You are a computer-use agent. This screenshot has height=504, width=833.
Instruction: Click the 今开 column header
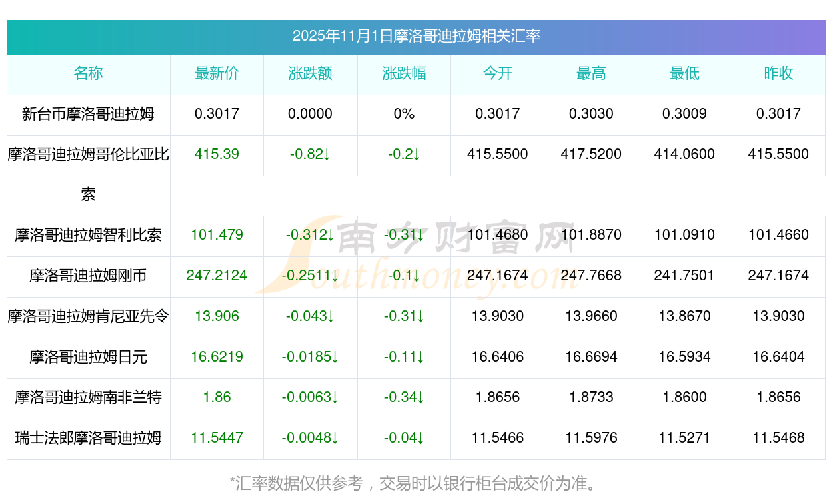pos(497,73)
